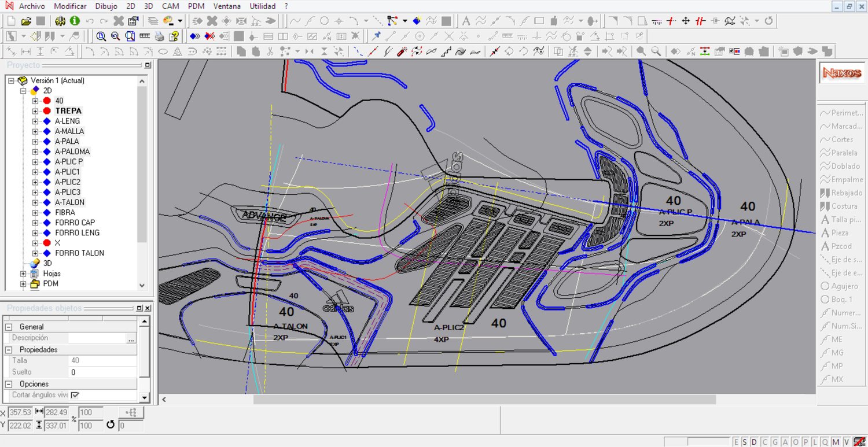Click the Descripción ellipsis button

coord(131,338)
